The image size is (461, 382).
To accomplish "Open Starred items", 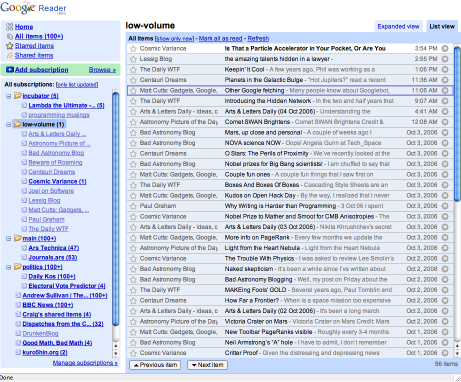I will [34, 46].
